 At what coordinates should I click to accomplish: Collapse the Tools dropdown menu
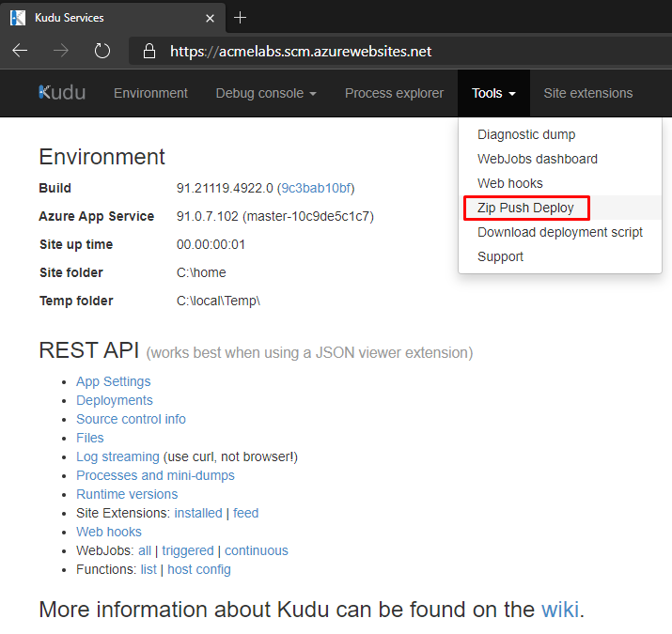(x=493, y=93)
